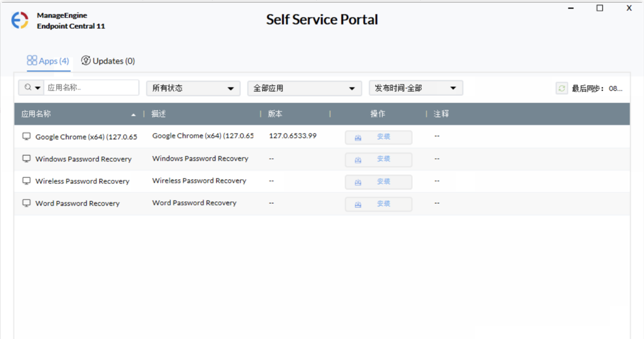Open the 所有状态 status filter dropdown
The height and width of the screenshot is (339, 644).
coord(193,88)
